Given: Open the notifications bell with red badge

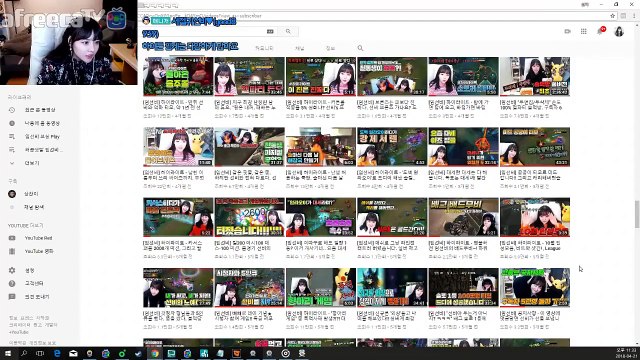Looking at the screenshot, I should pyautogui.click(x=600, y=31).
